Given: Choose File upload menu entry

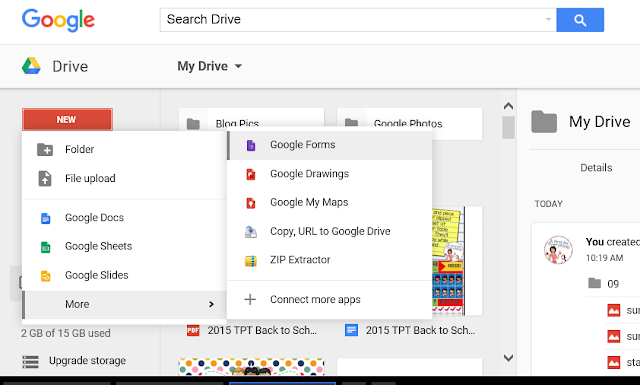Looking at the screenshot, I should click(x=124, y=178).
